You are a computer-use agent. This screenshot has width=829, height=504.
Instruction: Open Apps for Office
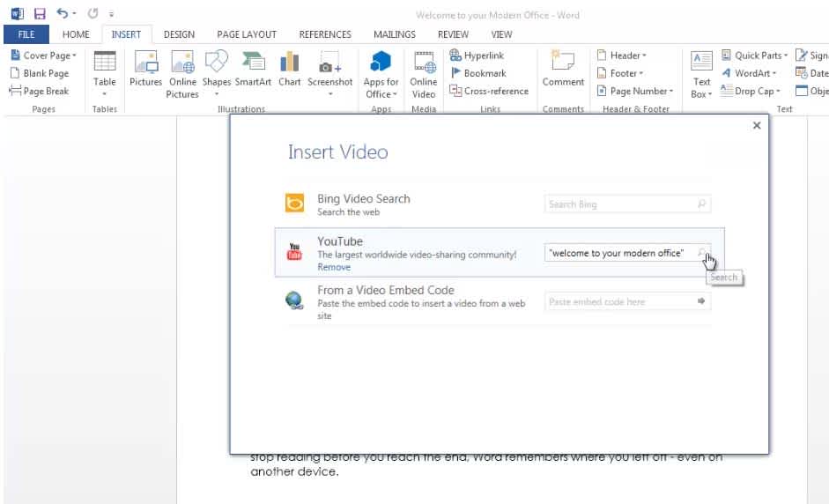381,74
